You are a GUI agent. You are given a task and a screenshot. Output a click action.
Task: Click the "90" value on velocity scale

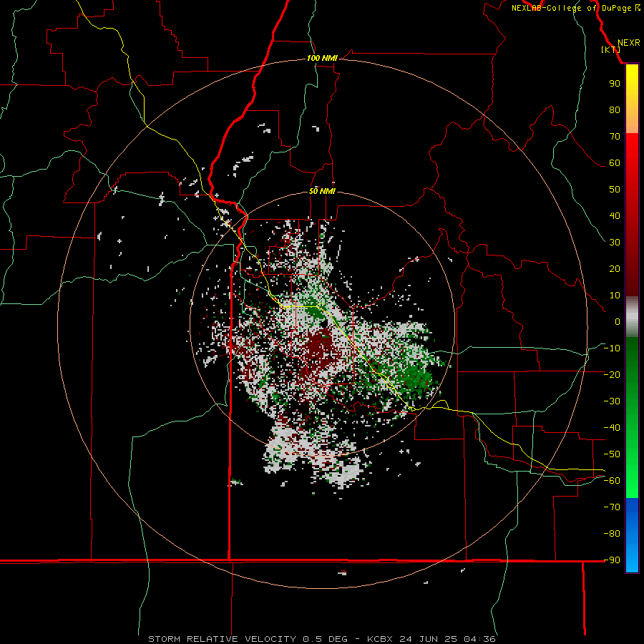[615, 84]
